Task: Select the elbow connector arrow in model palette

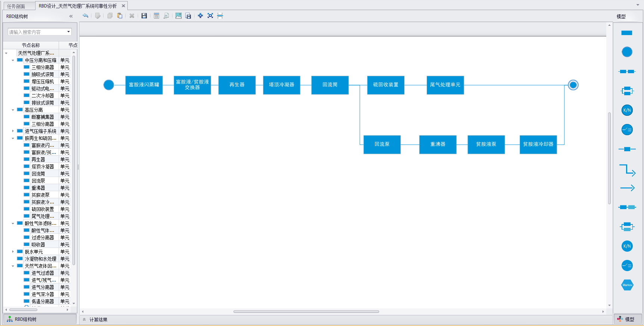Action: (x=628, y=170)
